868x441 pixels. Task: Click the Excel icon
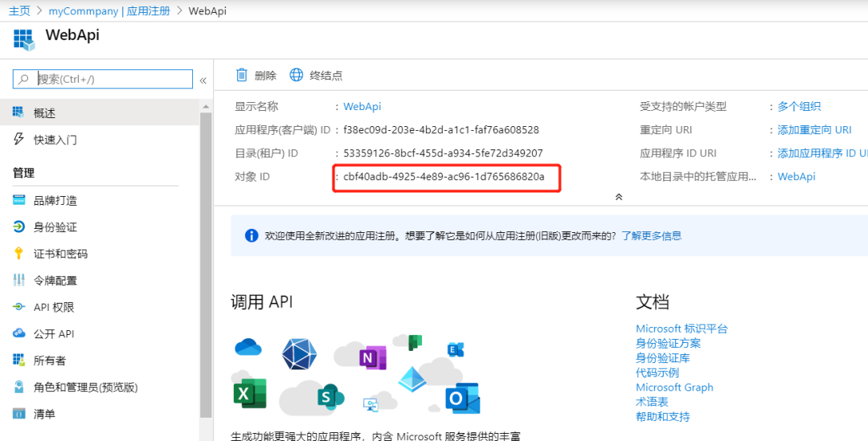[250, 394]
